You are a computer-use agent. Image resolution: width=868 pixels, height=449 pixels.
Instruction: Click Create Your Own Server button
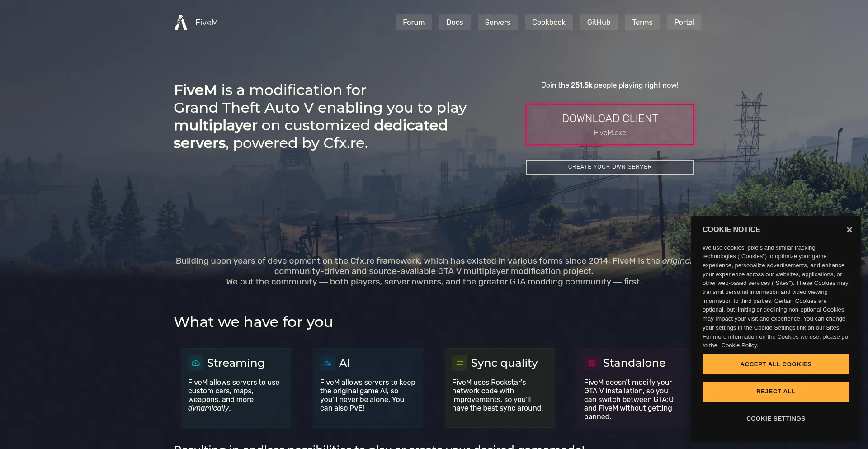(x=609, y=167)
